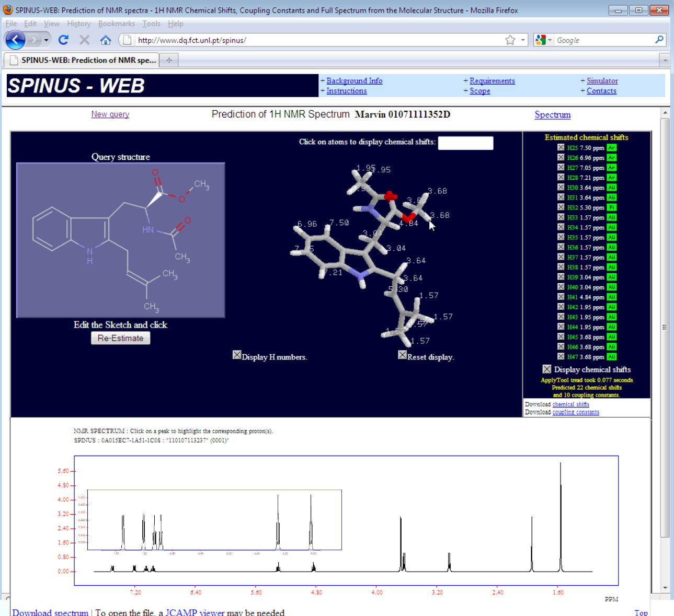Toggle Display H numbers checkbox
The width and height of the screenshot is (674, 616).
[x=237, y=355]
